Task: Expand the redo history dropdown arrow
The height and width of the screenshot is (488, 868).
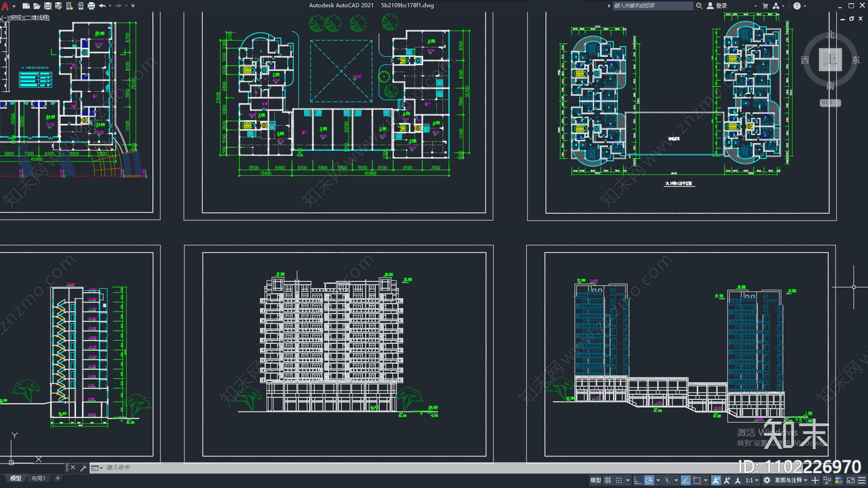Action: pos(126,5)
